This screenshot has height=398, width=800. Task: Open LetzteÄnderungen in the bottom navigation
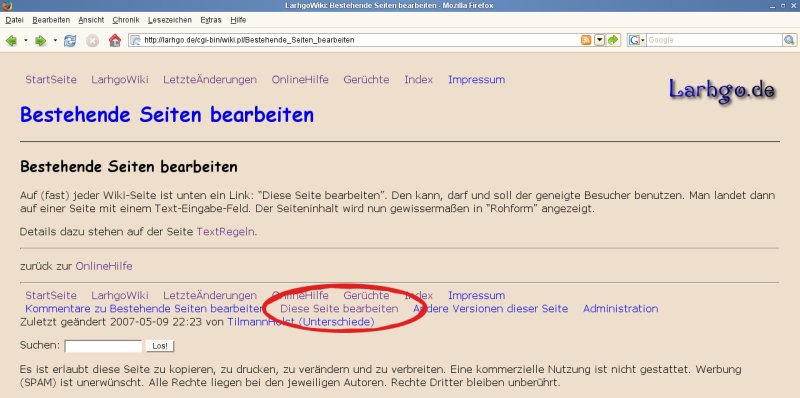210,295
